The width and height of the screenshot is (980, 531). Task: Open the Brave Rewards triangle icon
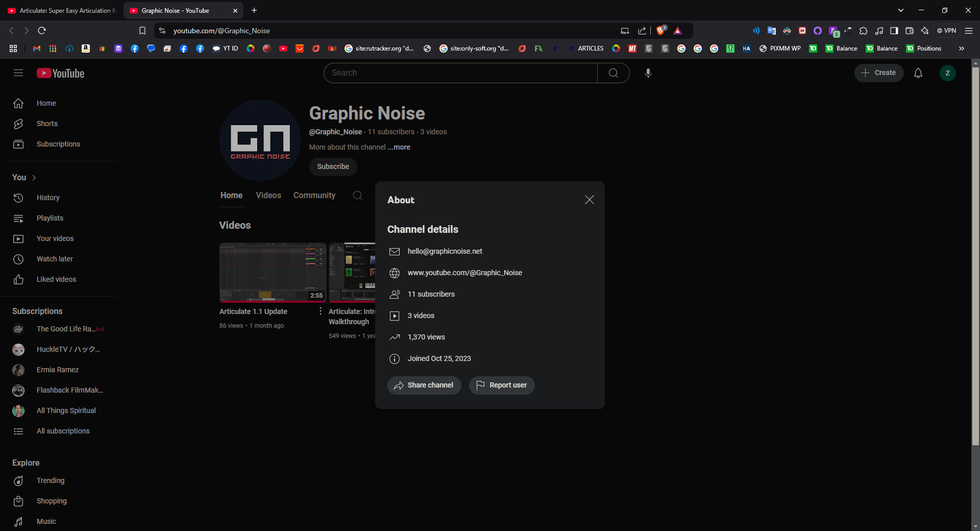click(x=678, y=31)
